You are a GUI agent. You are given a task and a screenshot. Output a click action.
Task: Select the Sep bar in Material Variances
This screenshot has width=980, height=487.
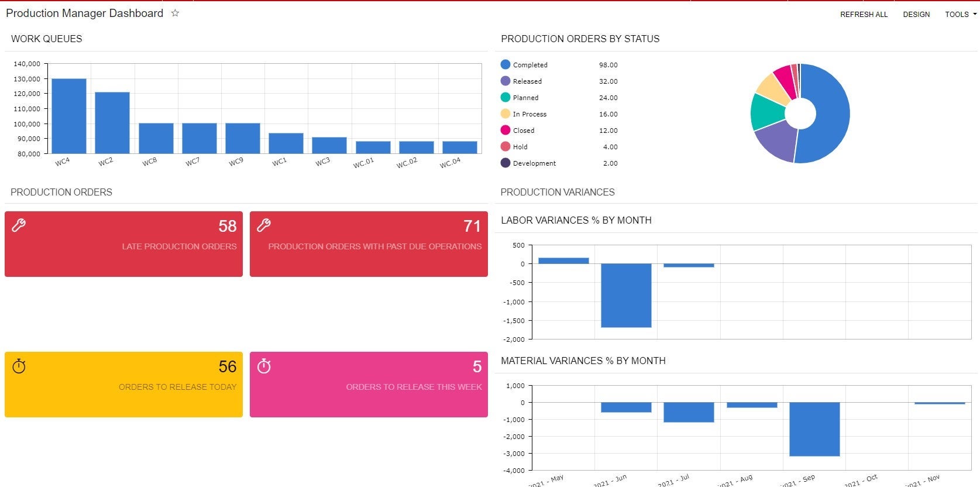point(814,429)
